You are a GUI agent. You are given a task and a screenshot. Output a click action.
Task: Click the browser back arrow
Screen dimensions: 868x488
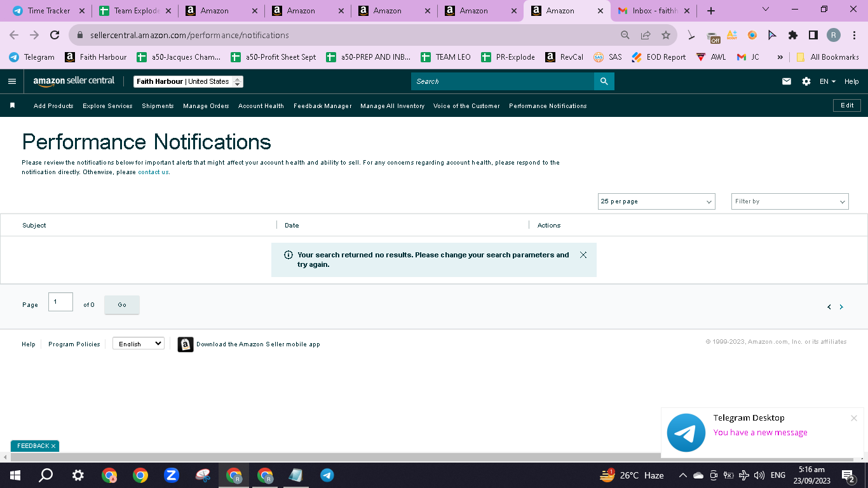coord(14,36)
